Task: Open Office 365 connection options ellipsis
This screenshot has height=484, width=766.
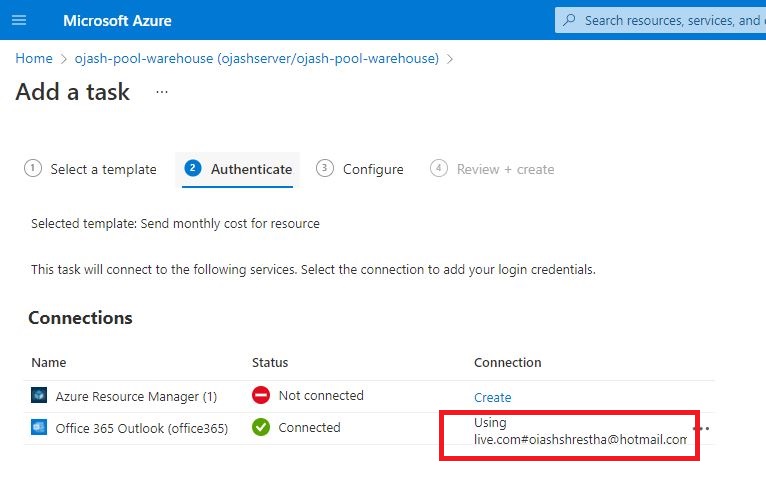Action: (x=701, y=428)
